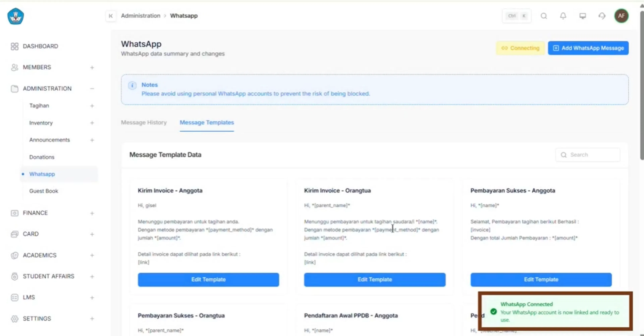Click the Academics icon in the sidebar
Image resolution: width=644 pixels, height=336 pixels.
(14, 255)
